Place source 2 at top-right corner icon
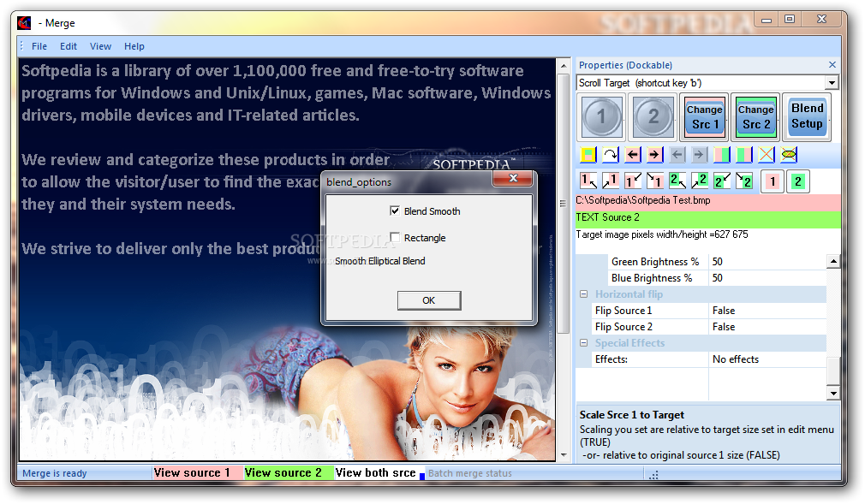 click(700, 181)
